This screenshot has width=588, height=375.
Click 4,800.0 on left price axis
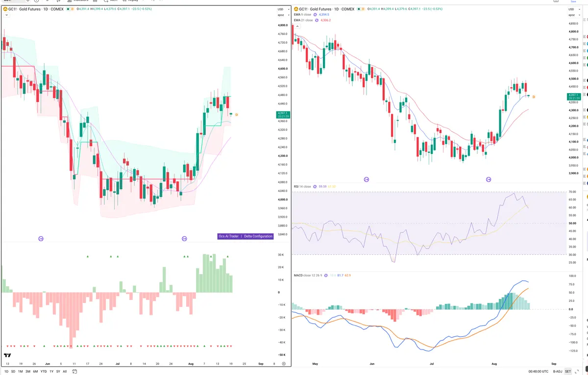[x=282, y=25]
